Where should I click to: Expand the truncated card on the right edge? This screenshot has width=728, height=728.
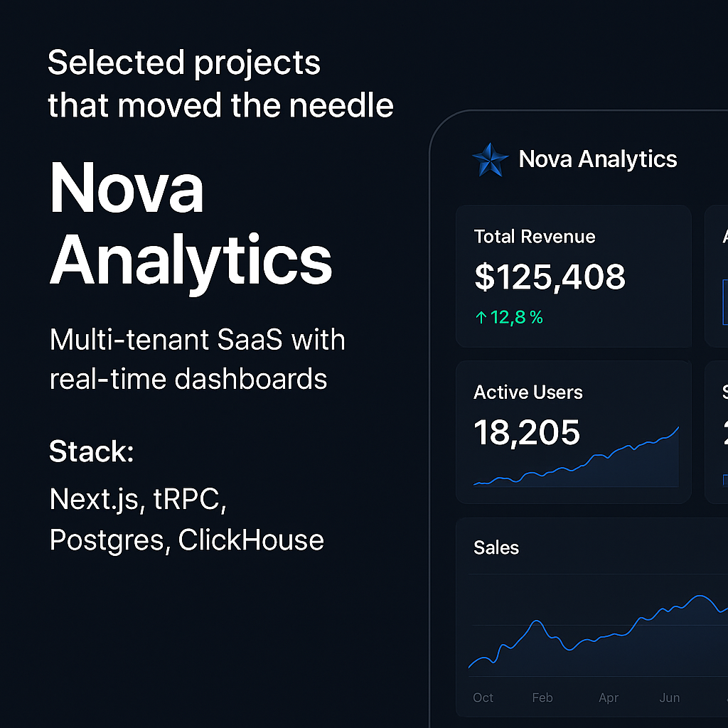(x=718, y=277)
